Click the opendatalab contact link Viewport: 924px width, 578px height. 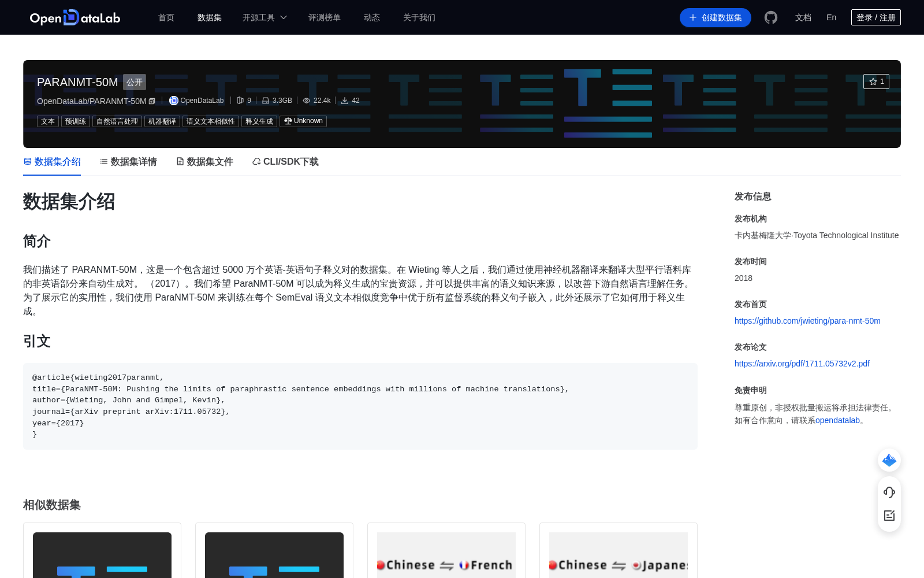coord(837,420)
